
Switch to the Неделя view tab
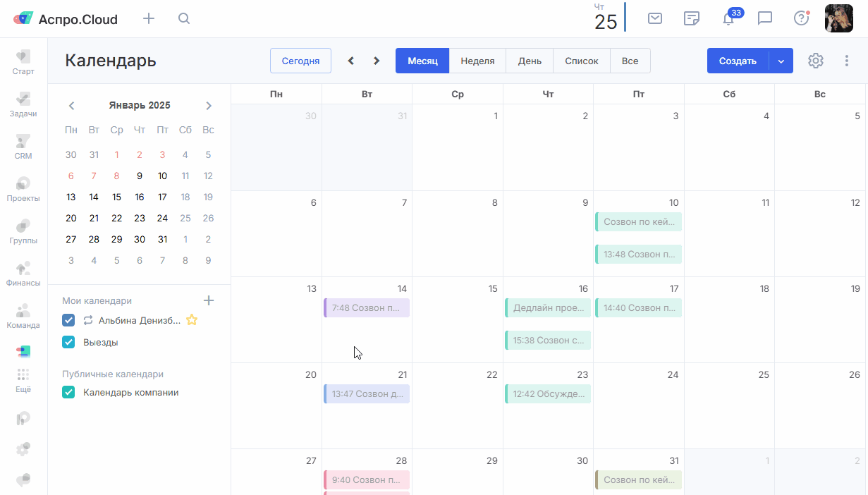[477, 61]
